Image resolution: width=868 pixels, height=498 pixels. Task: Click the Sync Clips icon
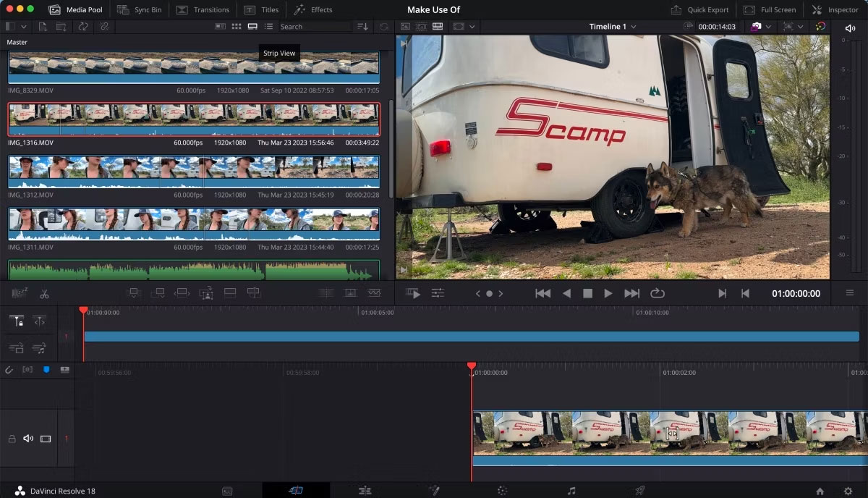(83, 27)
